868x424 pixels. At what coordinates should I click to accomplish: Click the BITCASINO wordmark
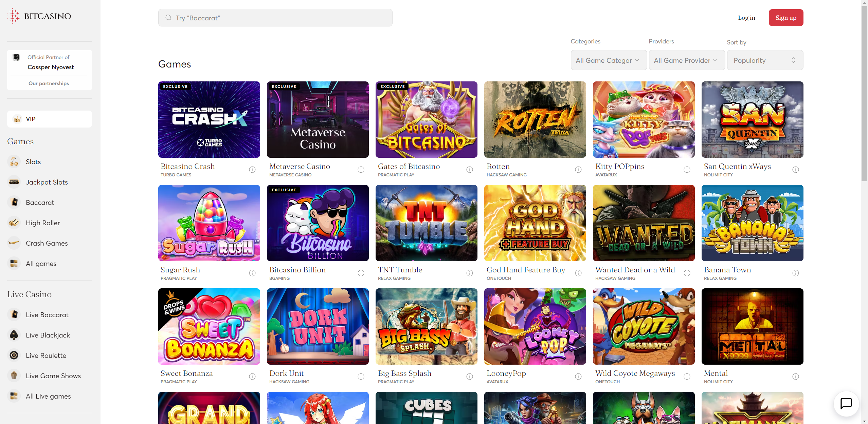(48, 16)
